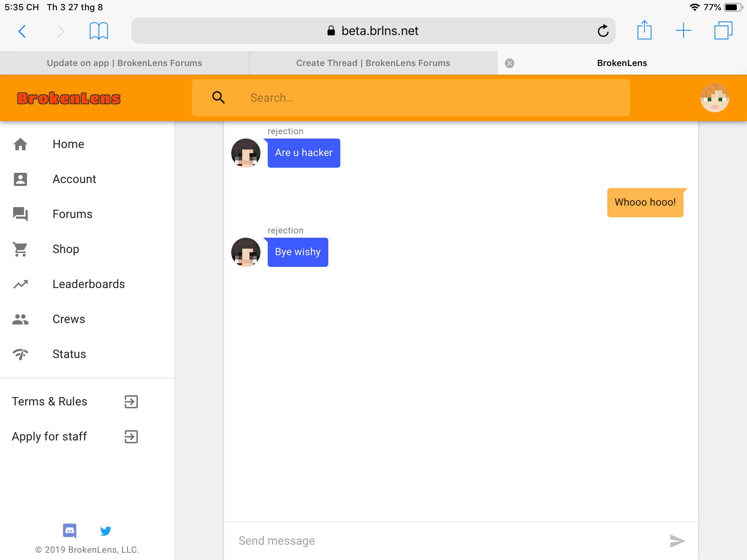
Task: Open Leaderboards trend icon
Action: 20,284
